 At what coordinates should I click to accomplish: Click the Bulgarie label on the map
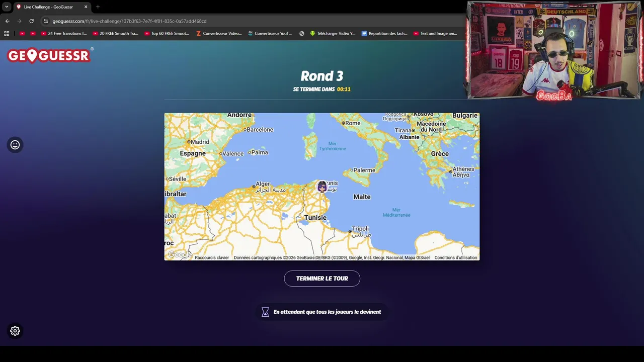[465, 116]
